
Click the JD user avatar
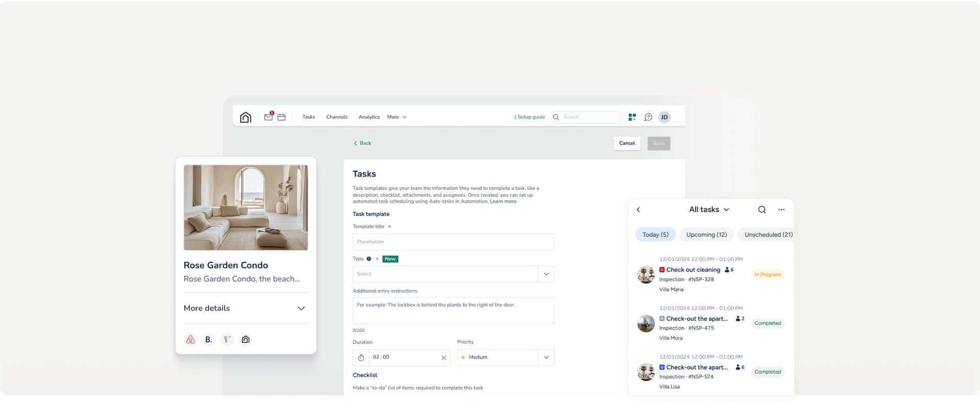(664, 117)
